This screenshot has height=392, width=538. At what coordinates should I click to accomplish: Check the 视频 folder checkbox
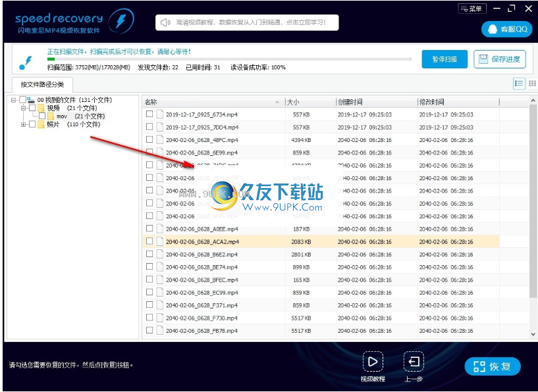32,108
